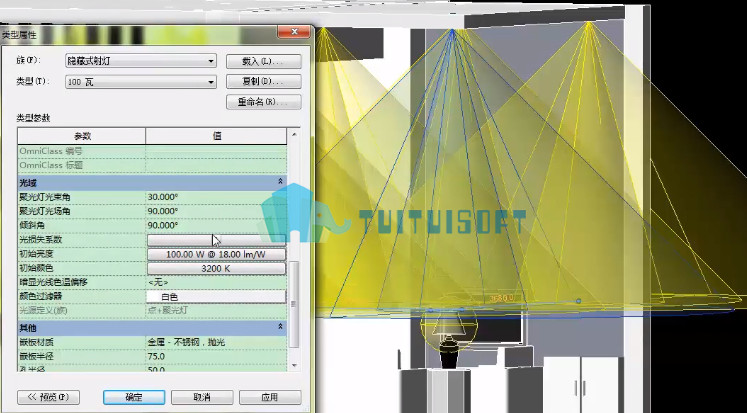This screenshot has height=413, width=747.
Task: Open the 类型 dropdown showing 100 瓦
Action: 141,82
